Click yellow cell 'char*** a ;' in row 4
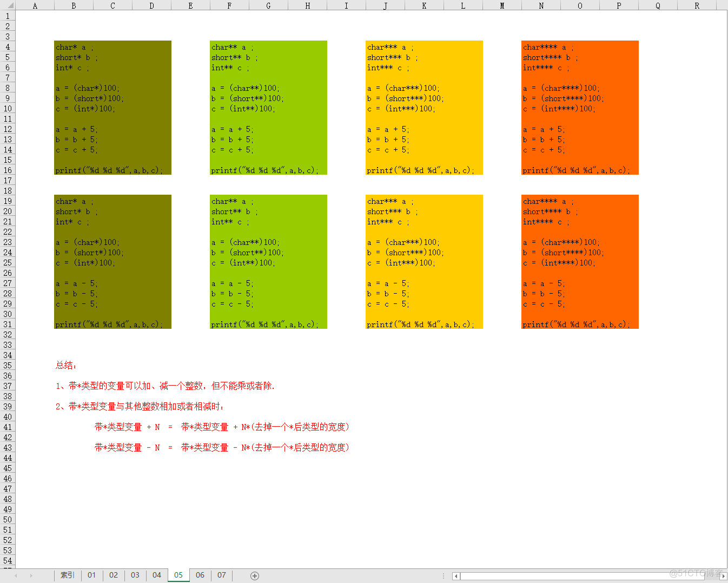Image resolution: width=728 pixels, height=583 pixels. click(390, 47)
